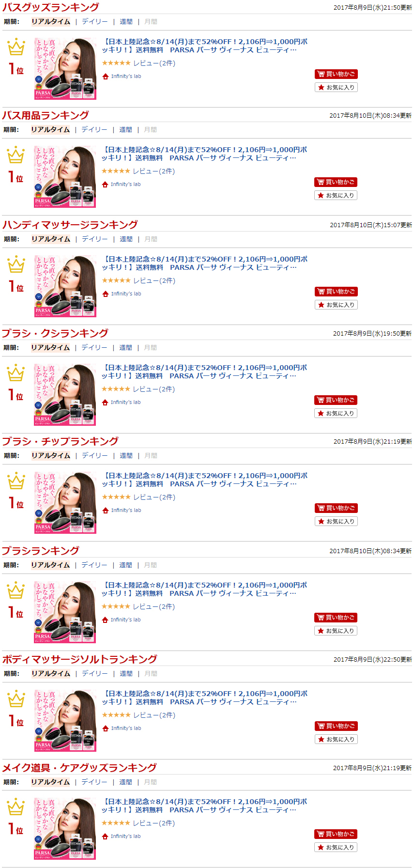Add バスグッズランキング item to shopping cart
Image resolution: width=414 pixels, height=868 pixels.
coord(336,74)
